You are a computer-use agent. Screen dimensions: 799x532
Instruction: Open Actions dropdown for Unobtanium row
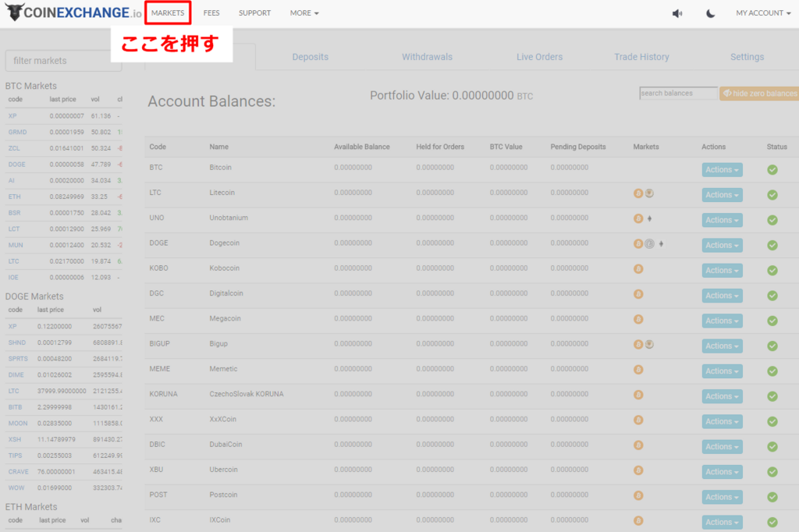[x=722, y=220]
